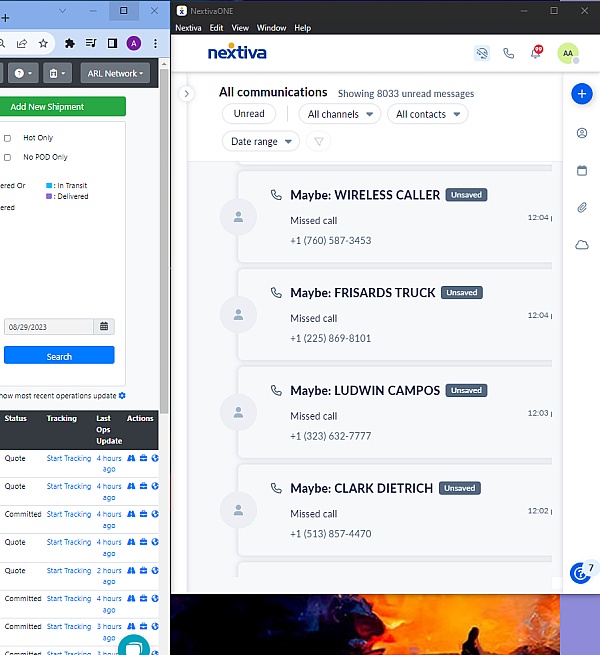Open the Edit menu in NextivaONE
The height and width of the screenshot is (655, 600).
coord(216,28)
